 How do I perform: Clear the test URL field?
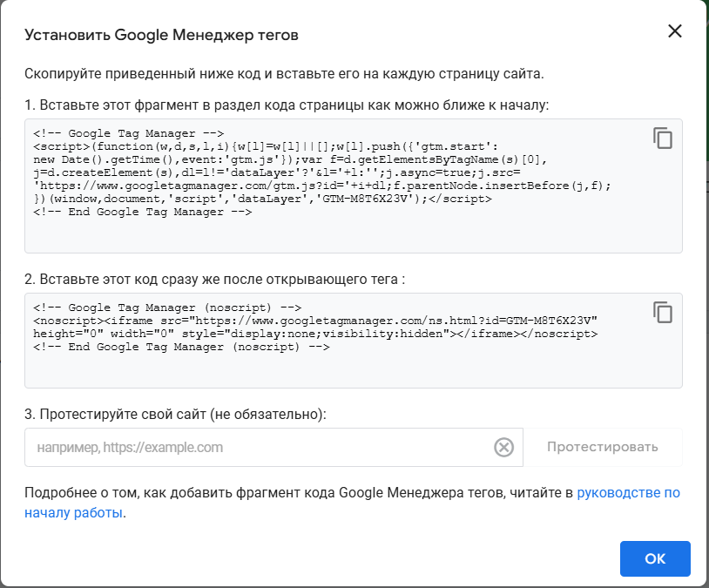coord(503,448)
